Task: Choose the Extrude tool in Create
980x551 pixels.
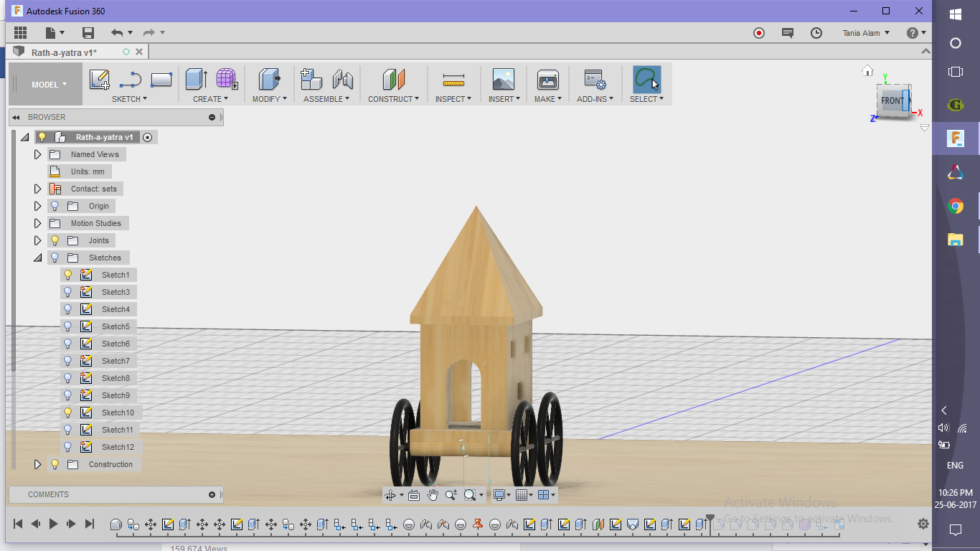Action: 196,79
